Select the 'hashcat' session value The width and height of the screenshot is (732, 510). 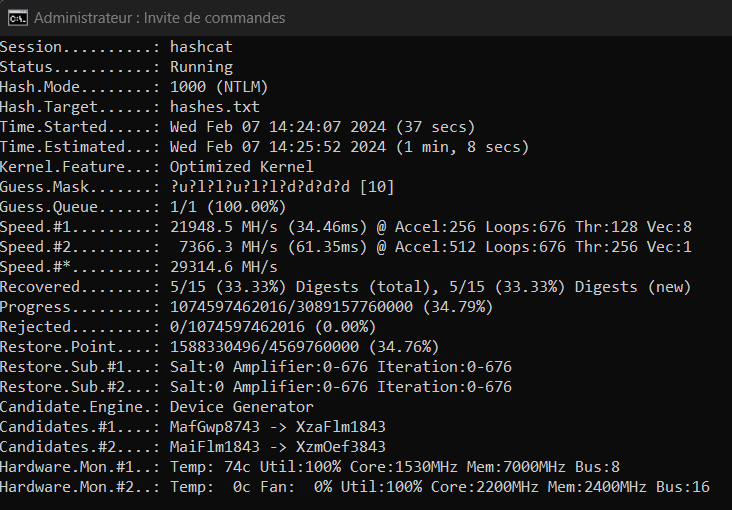click(201, 47)
